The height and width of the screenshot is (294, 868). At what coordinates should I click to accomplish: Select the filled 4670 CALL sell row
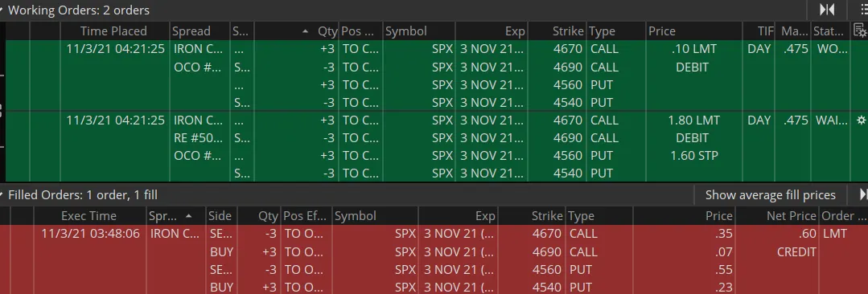point(434,234)
